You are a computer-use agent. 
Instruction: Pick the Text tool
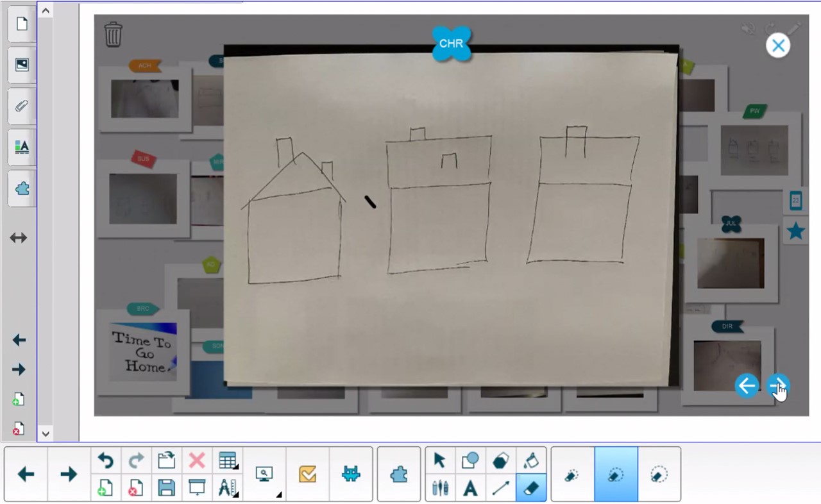click(x=470, y=489)
